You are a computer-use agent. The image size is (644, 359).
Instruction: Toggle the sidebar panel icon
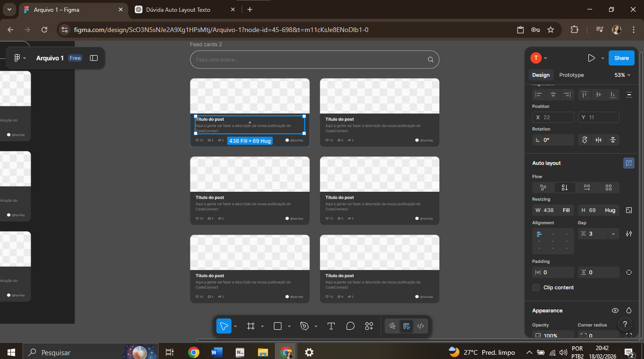(94, 58)
